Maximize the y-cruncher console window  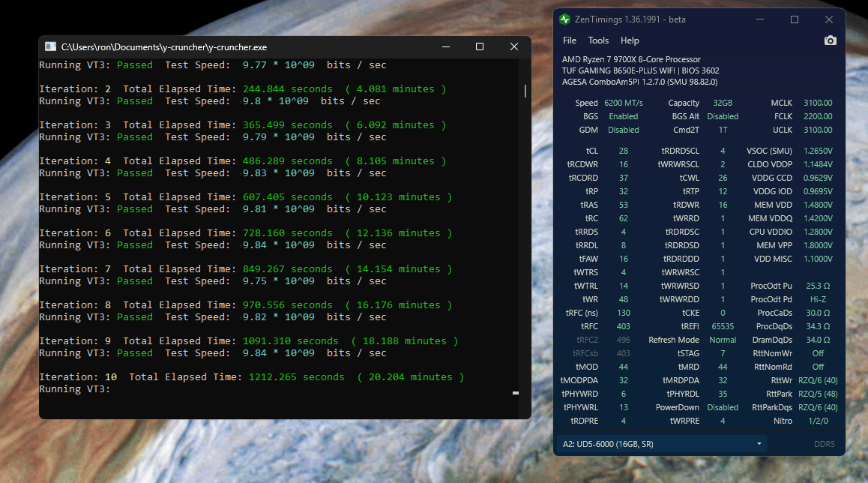[x=480, y=46]
